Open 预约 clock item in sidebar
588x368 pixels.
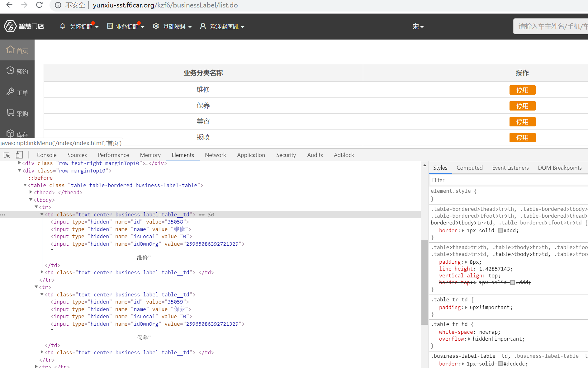tap(17, 71)
